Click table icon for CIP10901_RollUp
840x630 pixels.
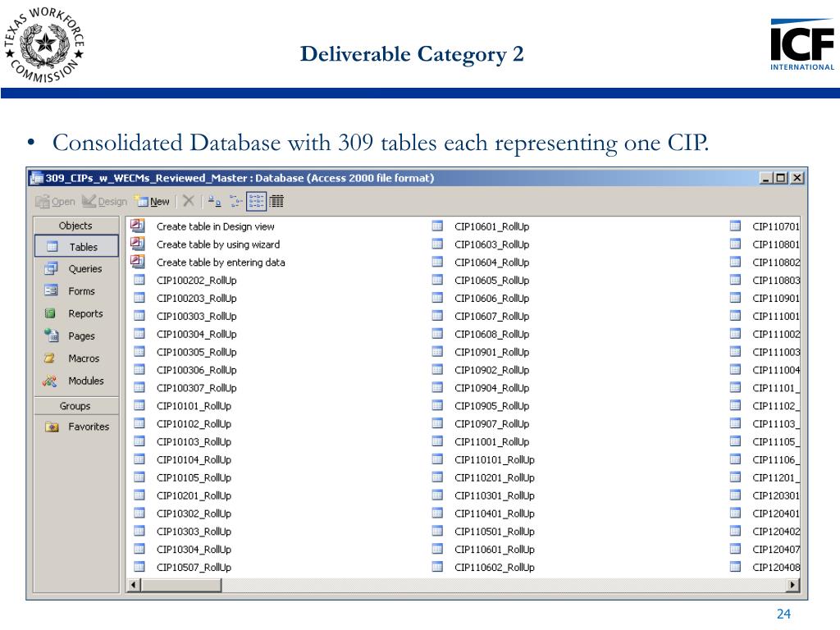(x=437, y=351)
